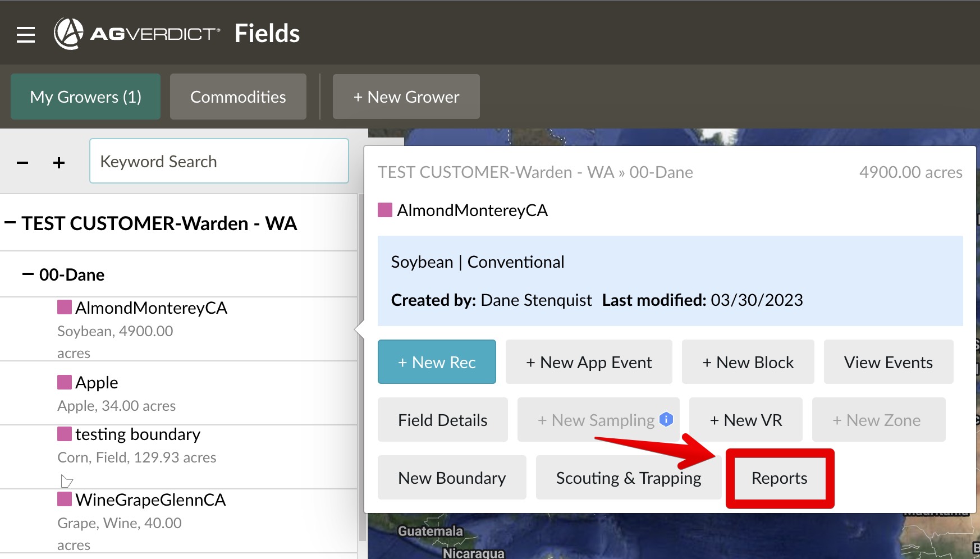Focus the Keyword Search field

219,161
